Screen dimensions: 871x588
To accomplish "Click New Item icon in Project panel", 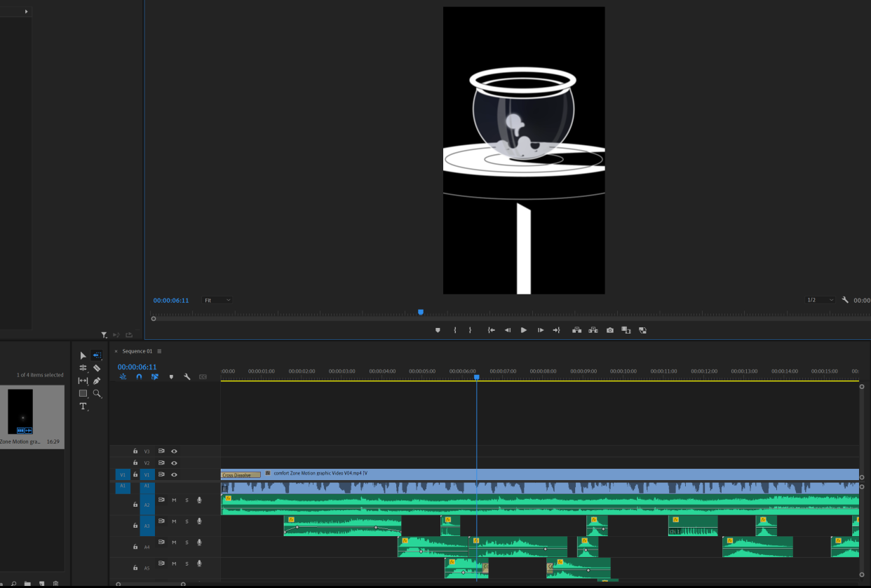I will click(42, 583).
